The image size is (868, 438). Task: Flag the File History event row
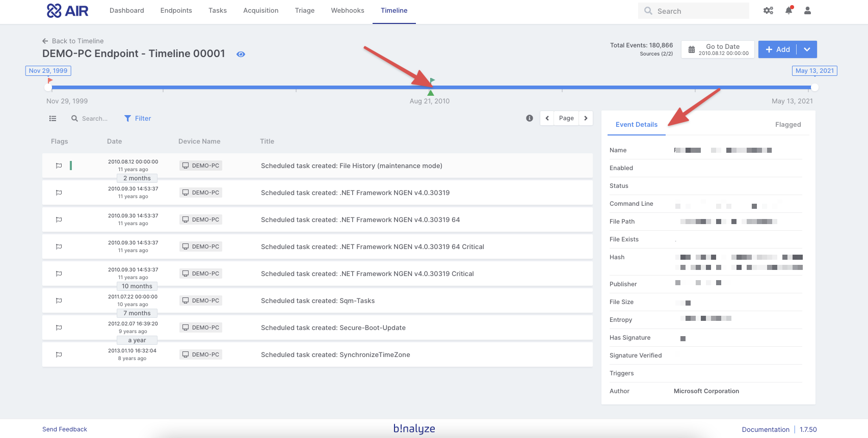[x=59, y=166]
